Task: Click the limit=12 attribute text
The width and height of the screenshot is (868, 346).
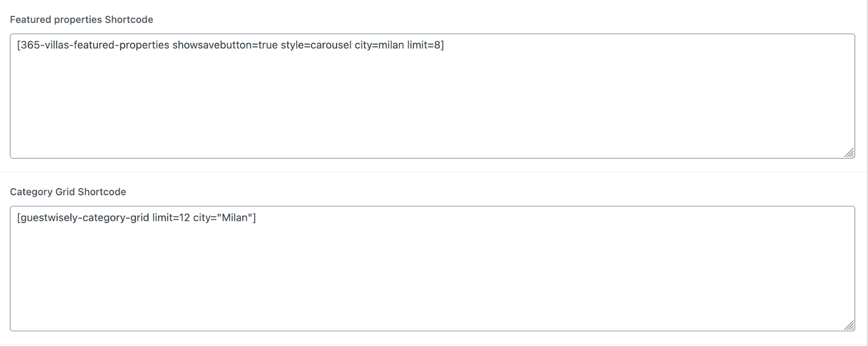Action: click(x=171, y=217)
